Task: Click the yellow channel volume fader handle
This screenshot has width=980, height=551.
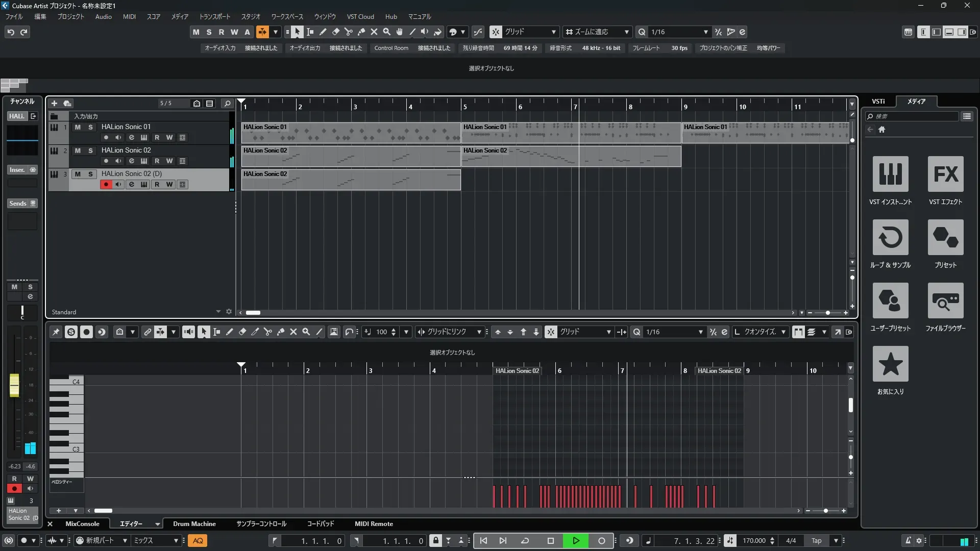Action: (14, 385)
